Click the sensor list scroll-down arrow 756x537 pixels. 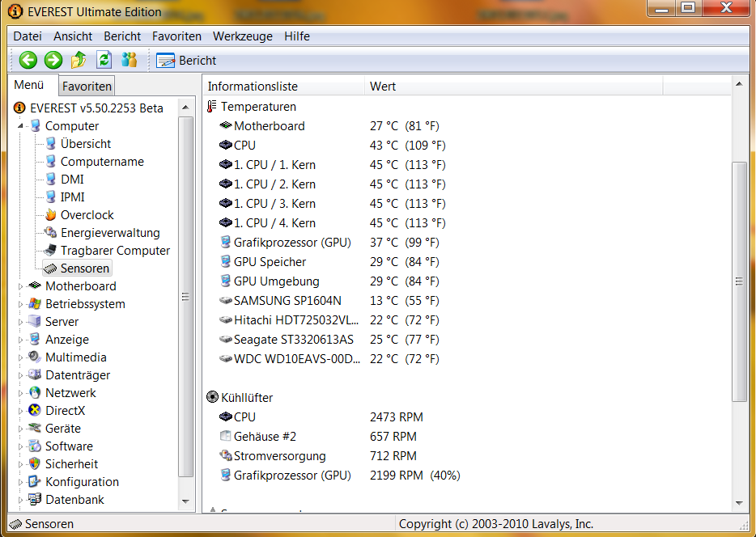(x=739, y=503)
